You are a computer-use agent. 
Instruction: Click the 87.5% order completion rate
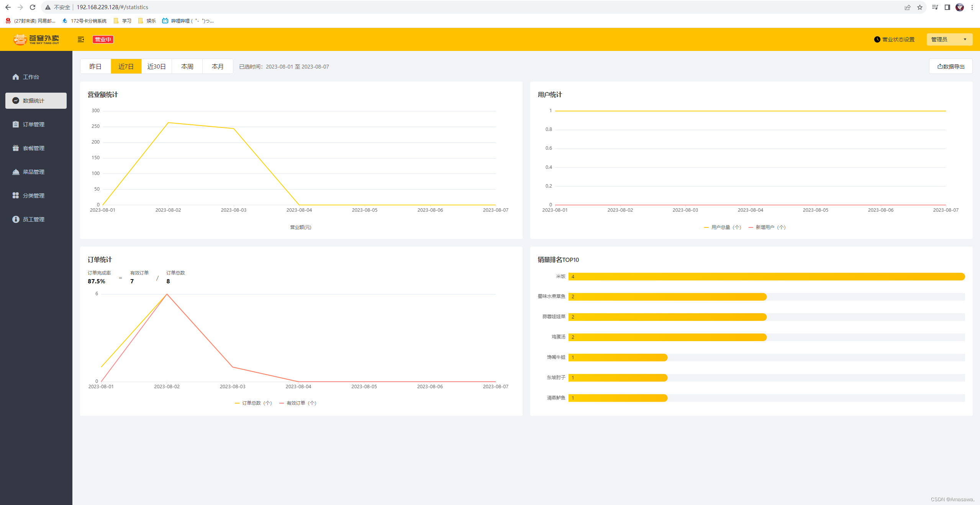pos(97,281)
